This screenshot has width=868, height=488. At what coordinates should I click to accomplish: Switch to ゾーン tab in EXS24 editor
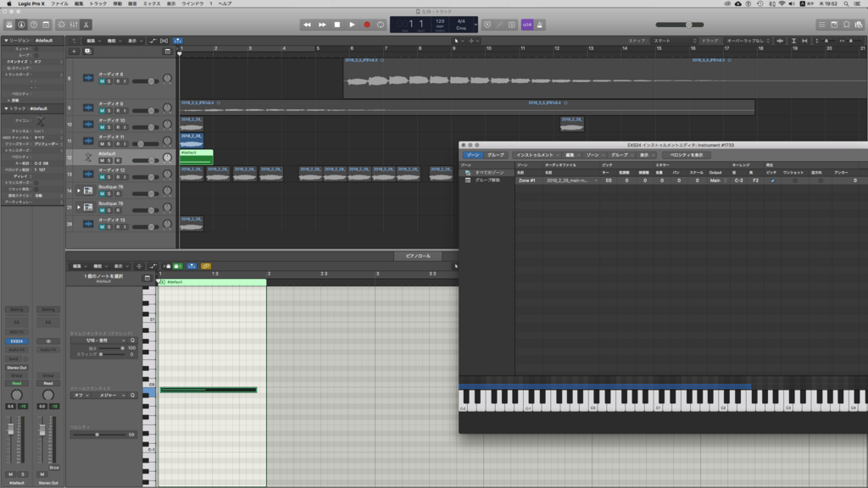click(472, 155)
